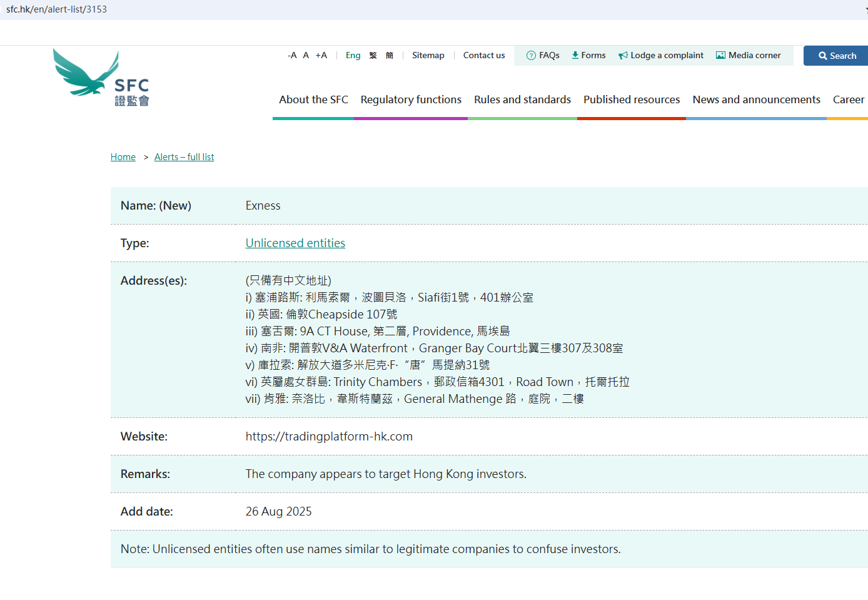The image size is (868, 600).
Task: Reset font size to normal A
Action: (x=306, y=56)
